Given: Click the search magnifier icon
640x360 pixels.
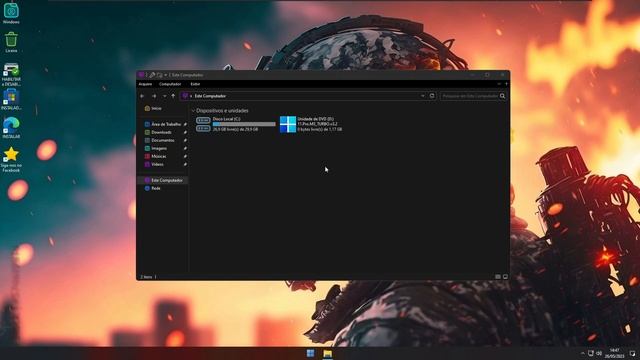Looking at the screenshot, I should [502, 96].
